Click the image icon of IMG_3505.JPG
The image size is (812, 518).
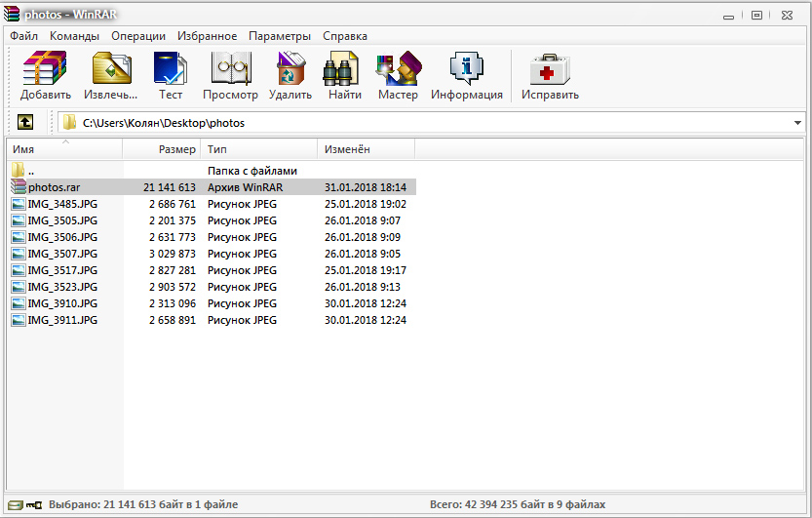(19, 220)
